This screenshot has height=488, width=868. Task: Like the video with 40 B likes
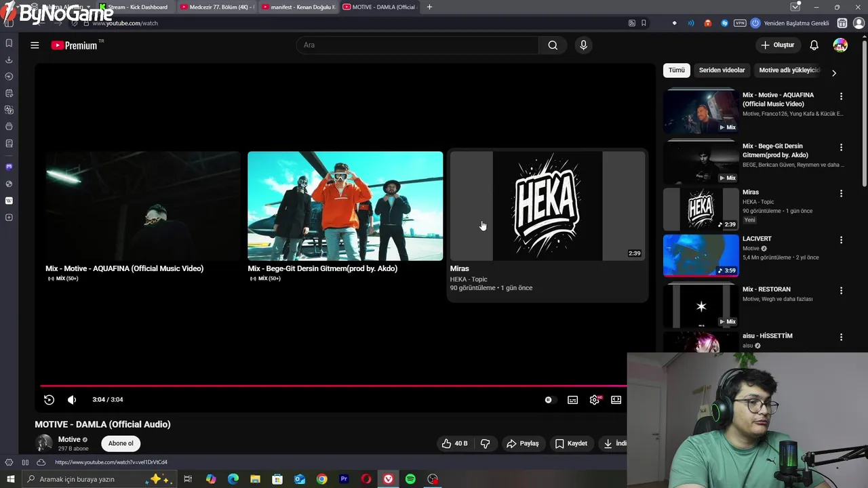point(454,443)
